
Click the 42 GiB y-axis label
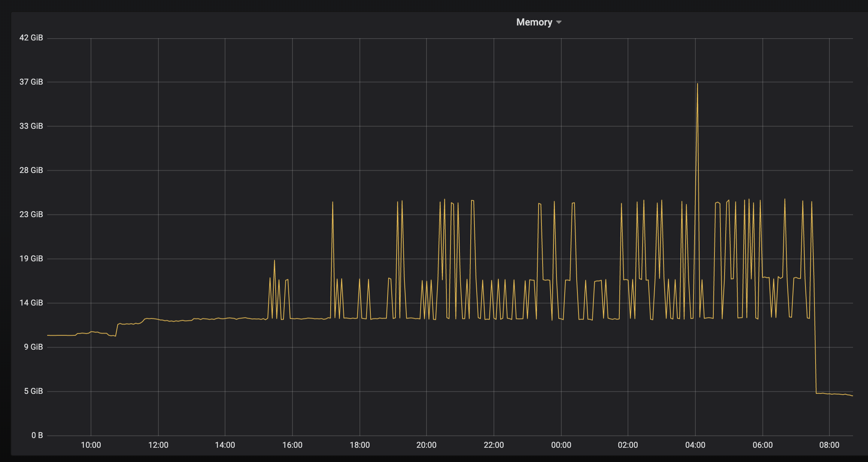pyautogui.click(x=31, y=37)
